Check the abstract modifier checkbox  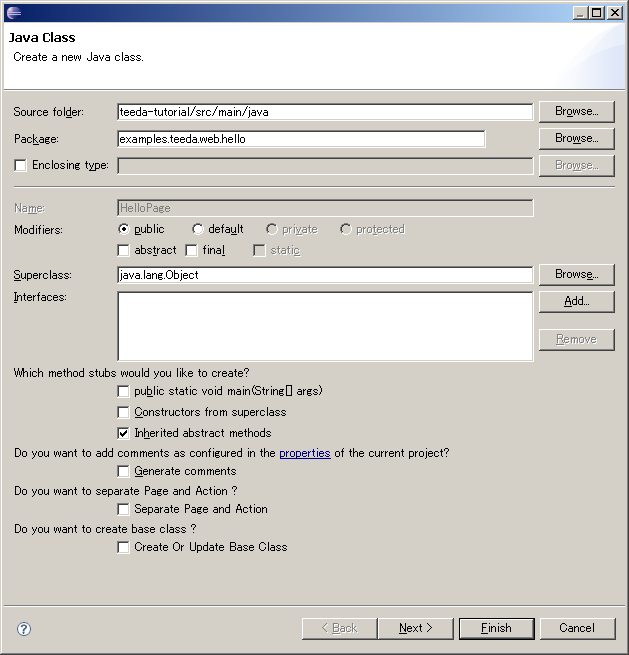(124, 250)
